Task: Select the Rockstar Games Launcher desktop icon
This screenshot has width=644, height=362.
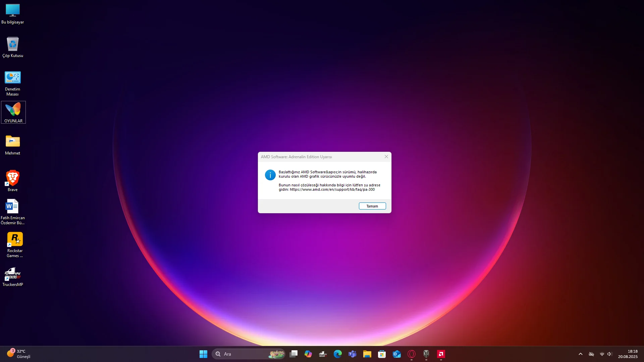Action: tap(15, 240)
